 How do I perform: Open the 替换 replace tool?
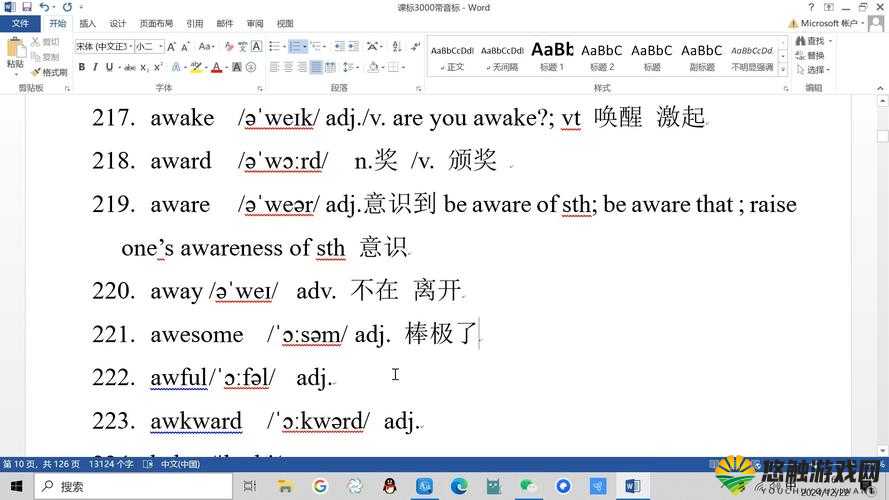tap(810, 56)
